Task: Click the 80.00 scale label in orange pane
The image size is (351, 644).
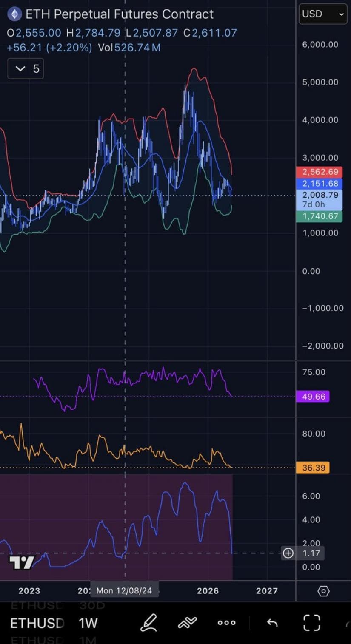Action: point(314,434)
